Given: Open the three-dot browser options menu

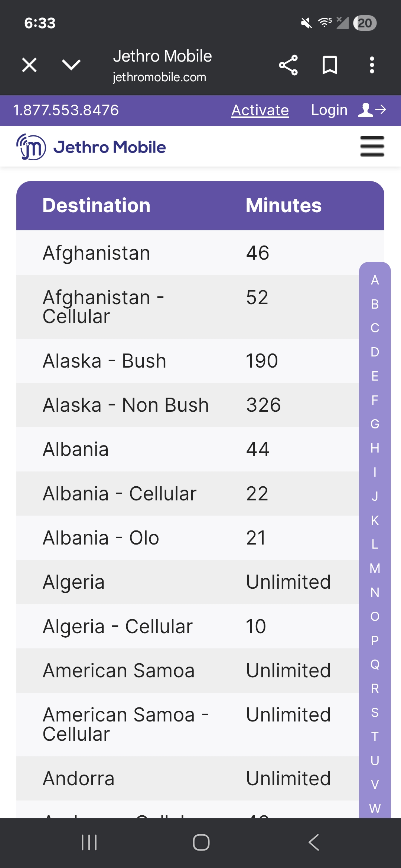Looking at the screenshot, I should tap(372, 65).
